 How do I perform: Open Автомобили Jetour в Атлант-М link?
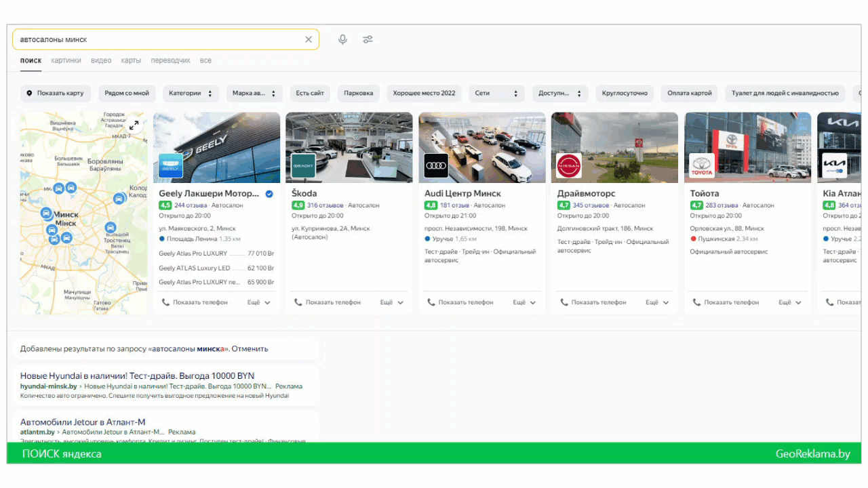pos(83,422)
